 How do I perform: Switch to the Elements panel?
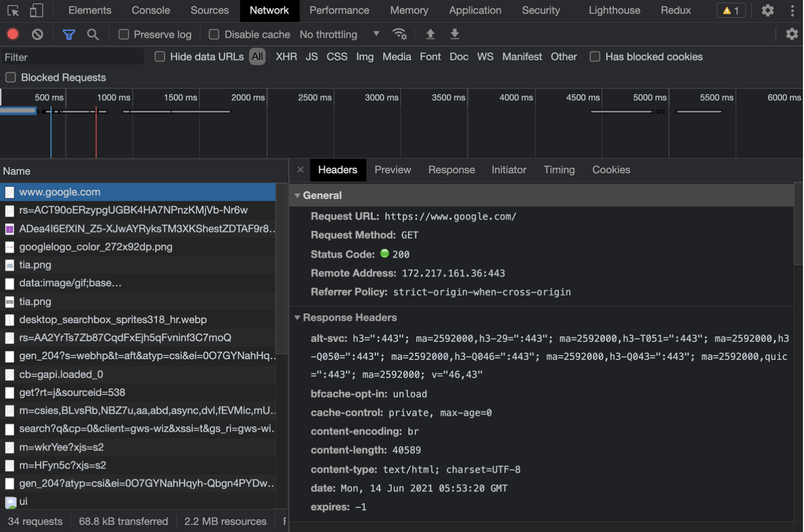click(89, 10)
